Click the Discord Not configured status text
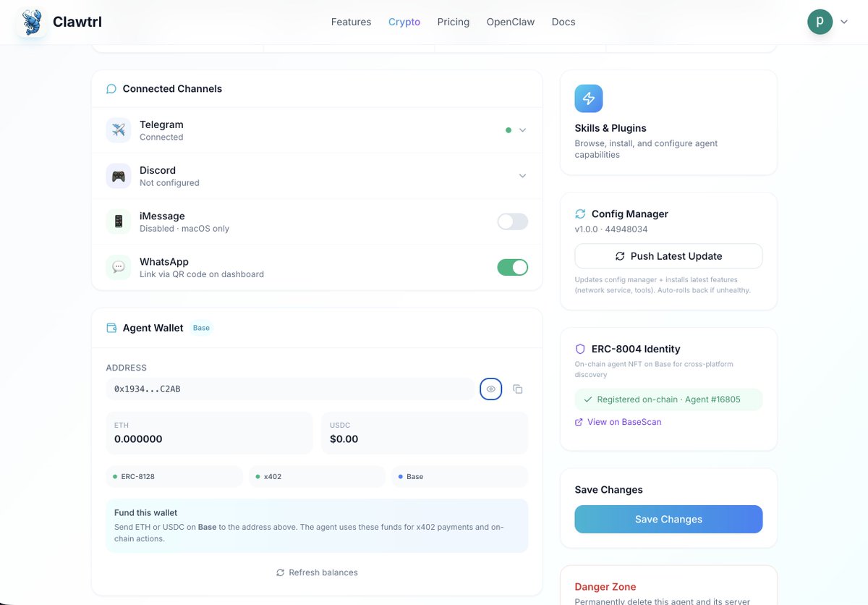Viewport: 868px width, 605px height. 169,183
